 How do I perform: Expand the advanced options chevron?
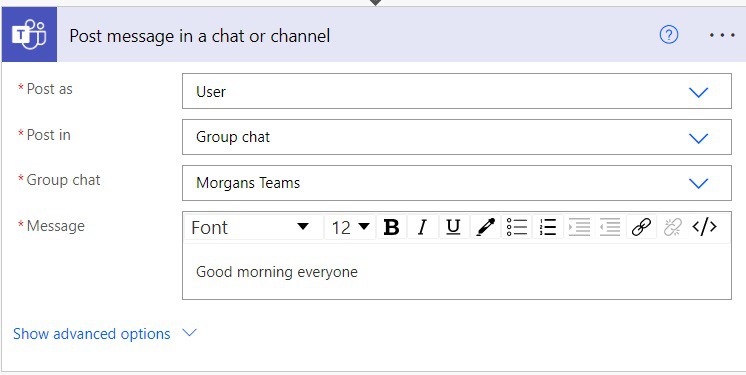[x=189, y=333]
